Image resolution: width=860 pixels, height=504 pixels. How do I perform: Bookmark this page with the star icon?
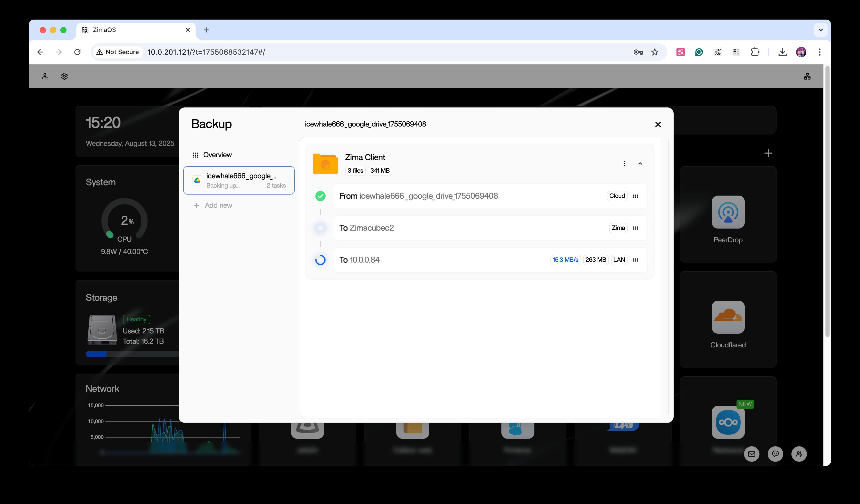pos(655,52)
